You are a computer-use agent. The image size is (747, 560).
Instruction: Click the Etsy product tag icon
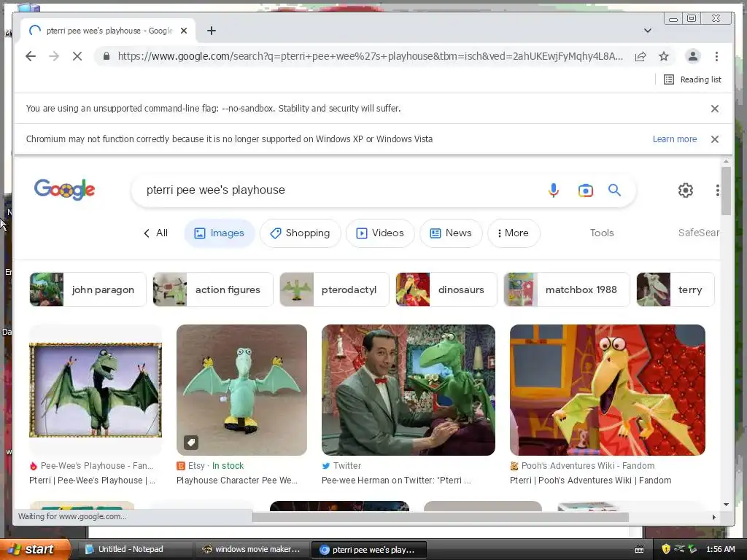[x=191, y=443]
